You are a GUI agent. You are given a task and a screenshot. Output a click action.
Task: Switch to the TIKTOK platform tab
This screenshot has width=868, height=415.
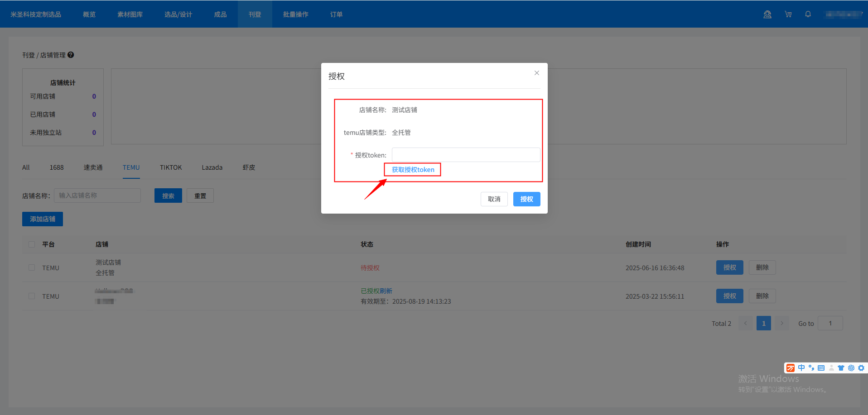click(x=171, y=167)
